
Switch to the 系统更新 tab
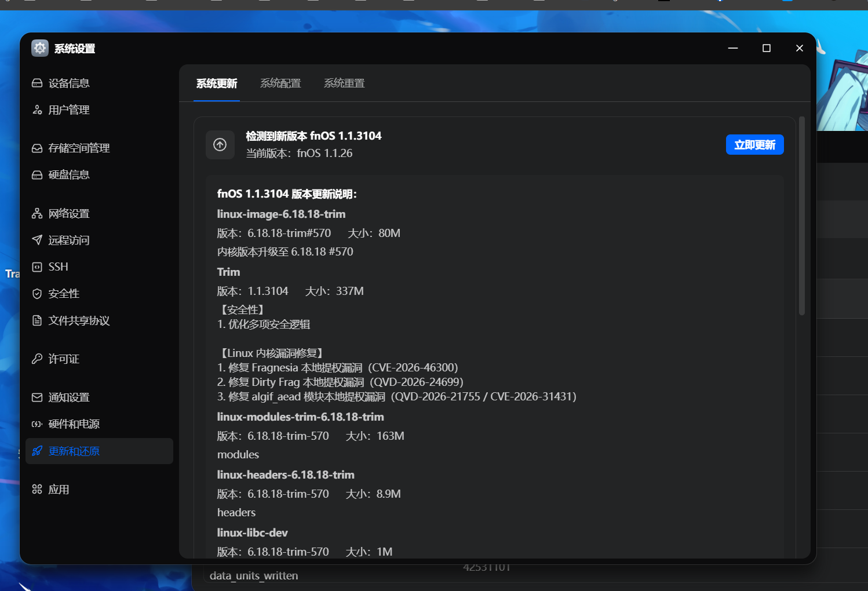pyautogui.click(x=217, y=83)
